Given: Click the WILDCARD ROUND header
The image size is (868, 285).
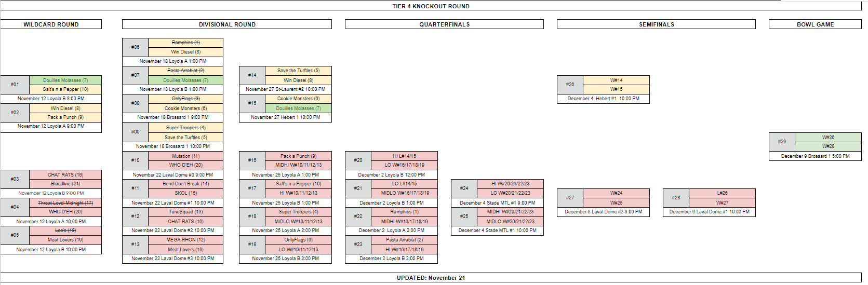Looking at the screenshot, I should [x=51, y=24].
